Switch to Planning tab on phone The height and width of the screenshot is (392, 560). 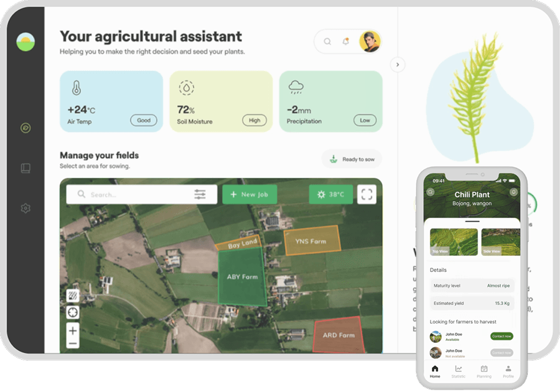click(483, 371)
